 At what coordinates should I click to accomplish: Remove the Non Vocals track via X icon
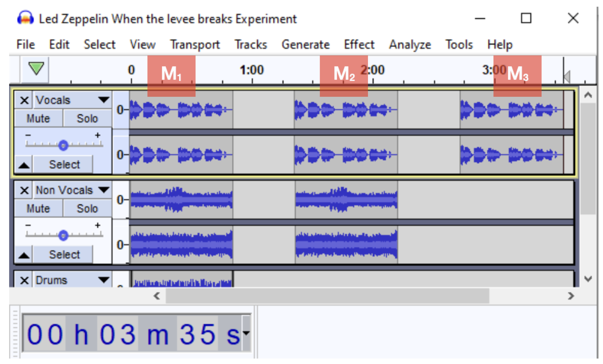24,191
